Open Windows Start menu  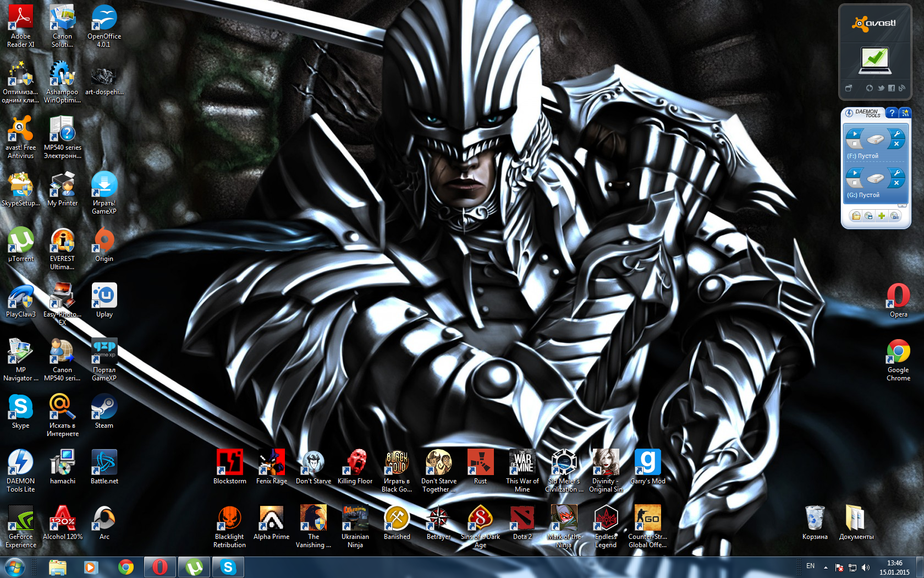(15, 567)
